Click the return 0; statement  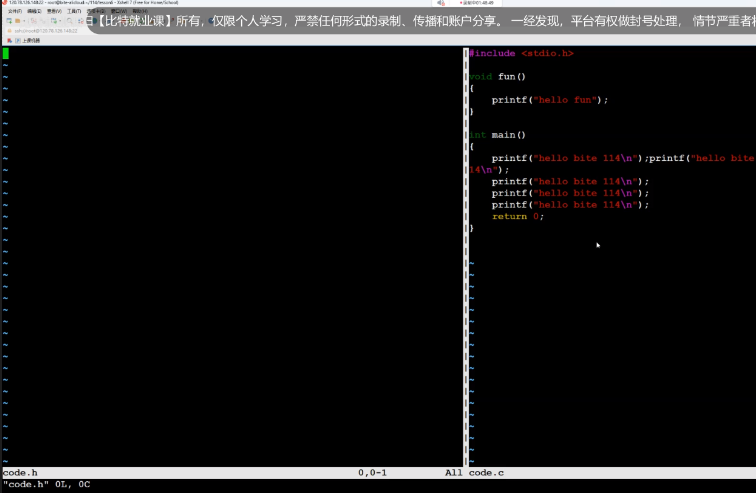(517, 216)
